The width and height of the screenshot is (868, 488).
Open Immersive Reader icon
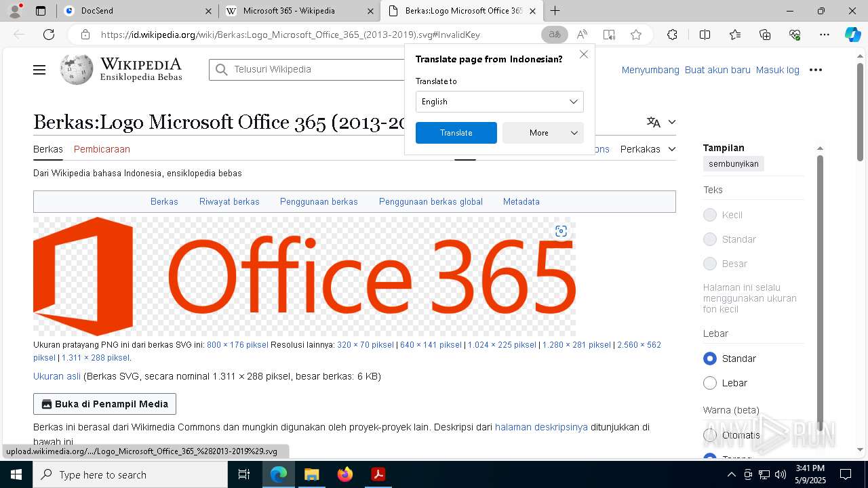coord(609,35)
